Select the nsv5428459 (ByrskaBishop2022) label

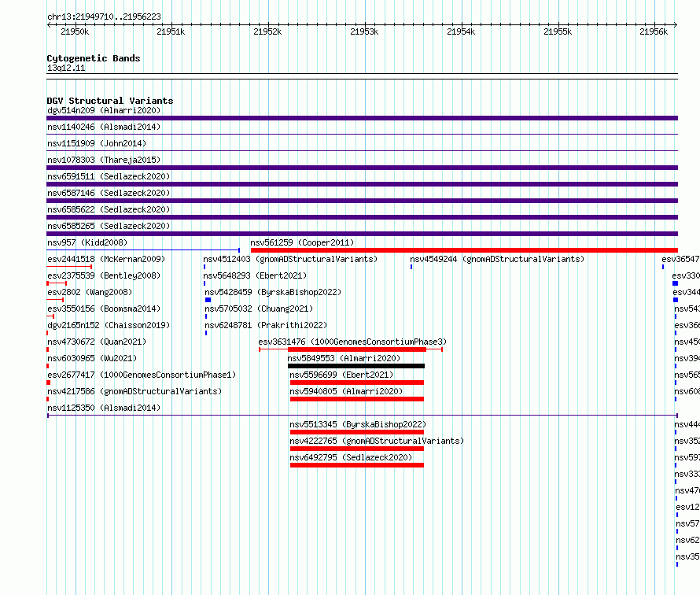(x=273, y=292)
